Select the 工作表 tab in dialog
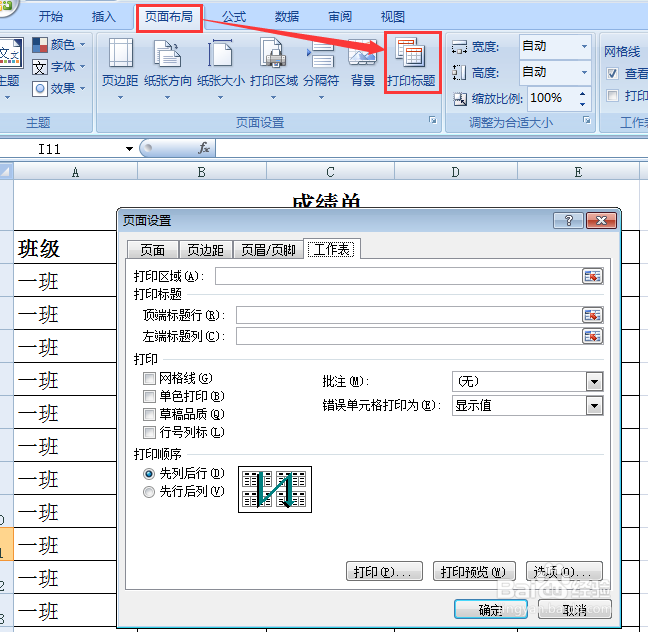Image resolution: width=648 pixels, height=632 pixels. 332,249
